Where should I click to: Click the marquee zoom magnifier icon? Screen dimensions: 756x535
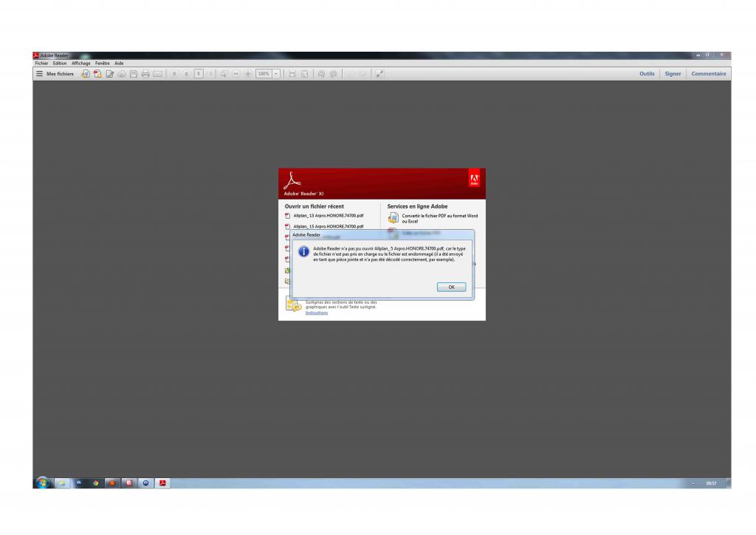[224, 74]
